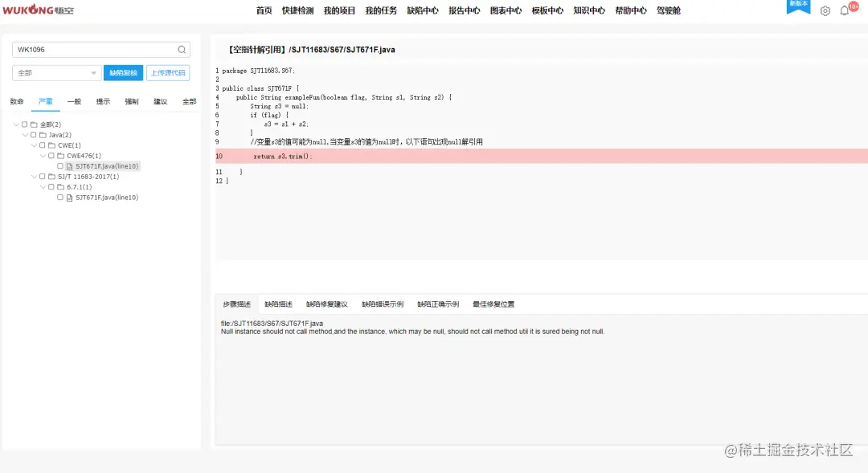Click the search magnifier icon in WK1096 field
868x473 pixels.
(x=182, y=50)
